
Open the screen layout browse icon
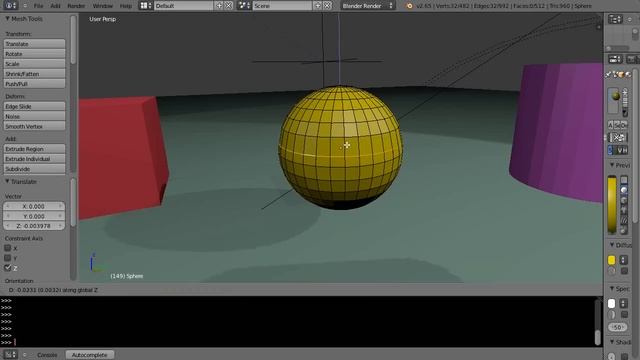click(145, 6)
